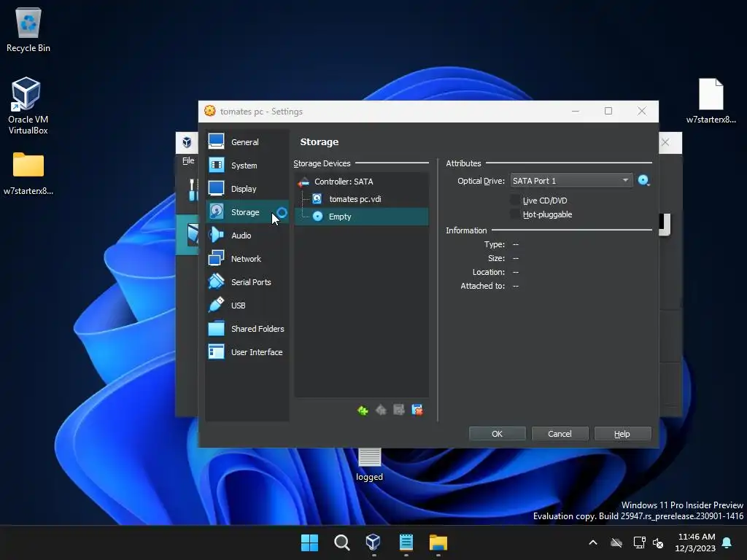Confirm settings with OK button
747x560 pixels.
498,434
